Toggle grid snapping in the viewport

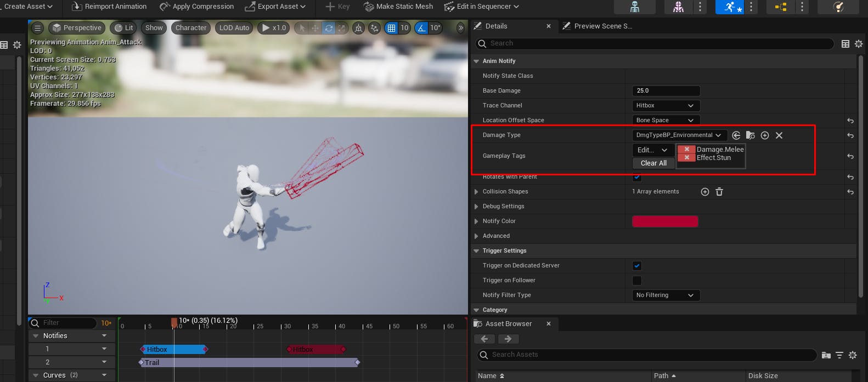pyautogui.click(x=391, y=28)
